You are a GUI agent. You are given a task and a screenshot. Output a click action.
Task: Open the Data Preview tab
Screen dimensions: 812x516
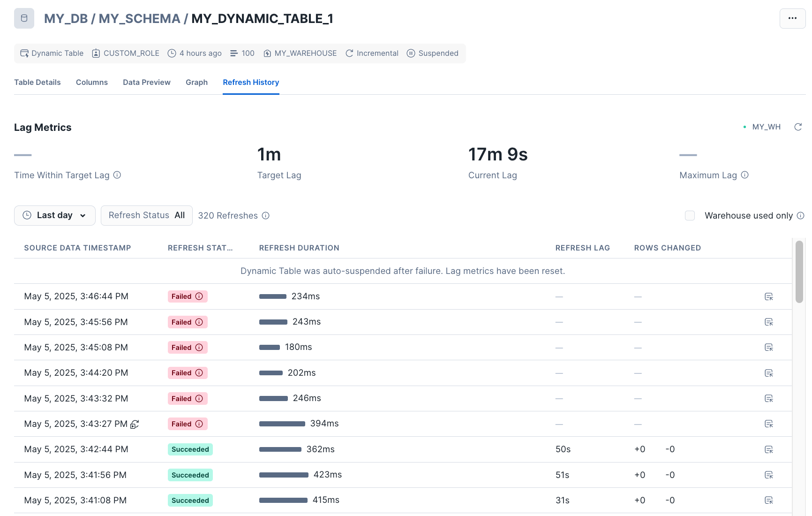(146, 83)
